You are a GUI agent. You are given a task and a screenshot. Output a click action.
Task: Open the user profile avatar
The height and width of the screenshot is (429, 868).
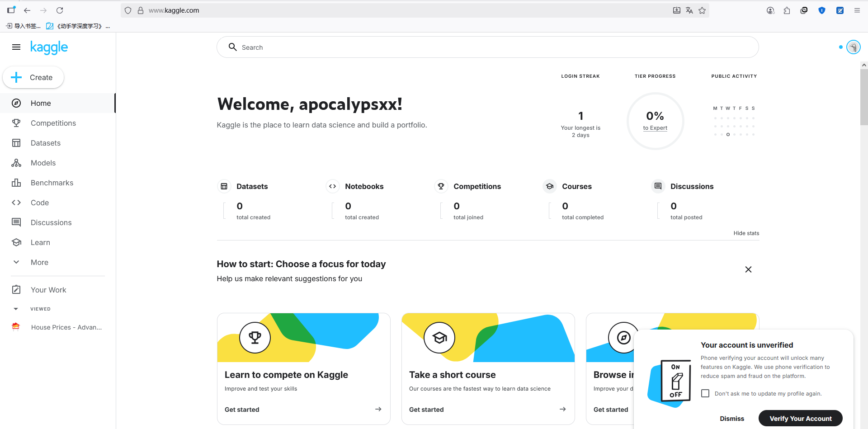853,47
